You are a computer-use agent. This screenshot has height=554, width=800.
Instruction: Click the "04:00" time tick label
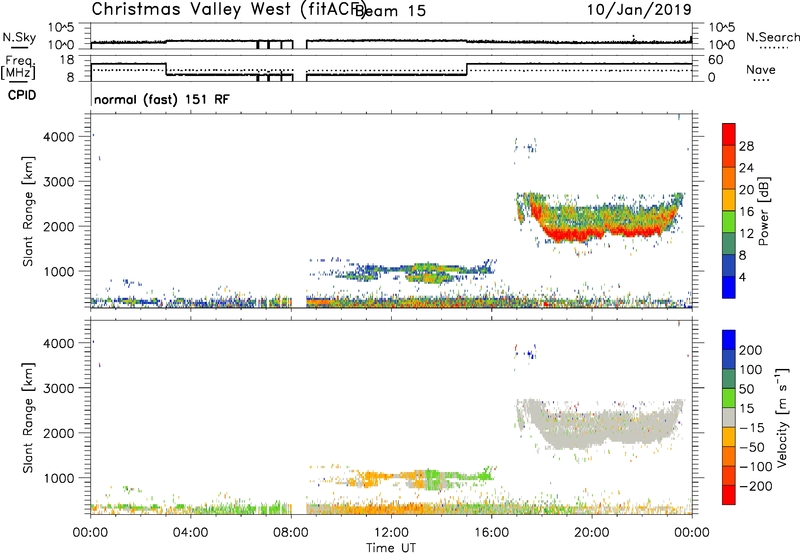click(190, 533)
